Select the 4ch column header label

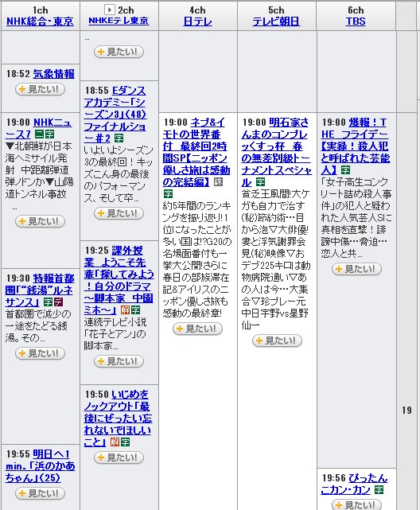[x=197, y=10]
